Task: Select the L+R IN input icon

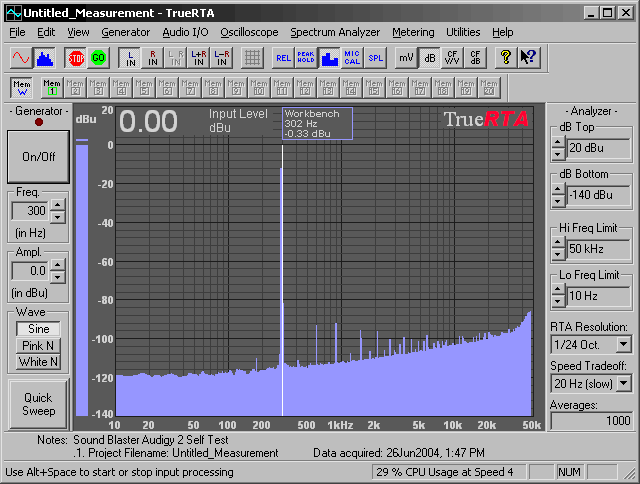Action: pos(199,58)
